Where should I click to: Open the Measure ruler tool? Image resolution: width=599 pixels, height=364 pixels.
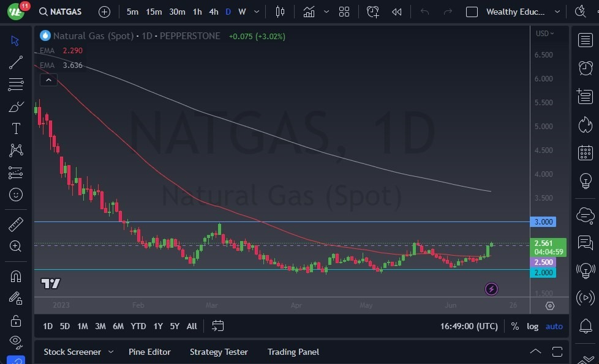[16, 224]
